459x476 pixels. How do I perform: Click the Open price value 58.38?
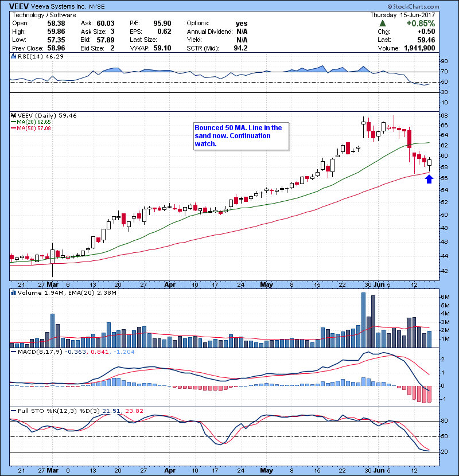click(x=56, y=24)
